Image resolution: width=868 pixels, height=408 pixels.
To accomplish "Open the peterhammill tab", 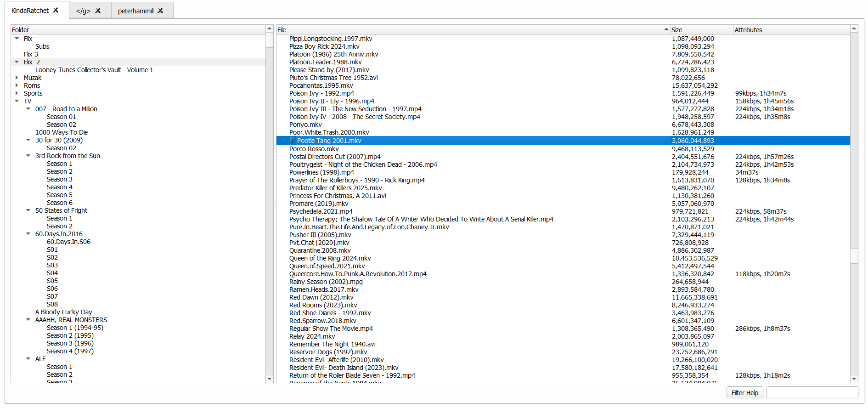I will tap(135, 11).
